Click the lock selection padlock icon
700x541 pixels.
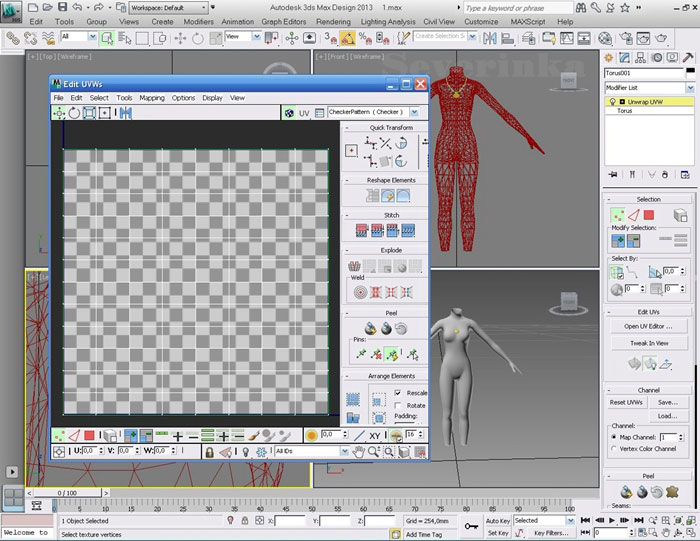(x=209, y=452)
